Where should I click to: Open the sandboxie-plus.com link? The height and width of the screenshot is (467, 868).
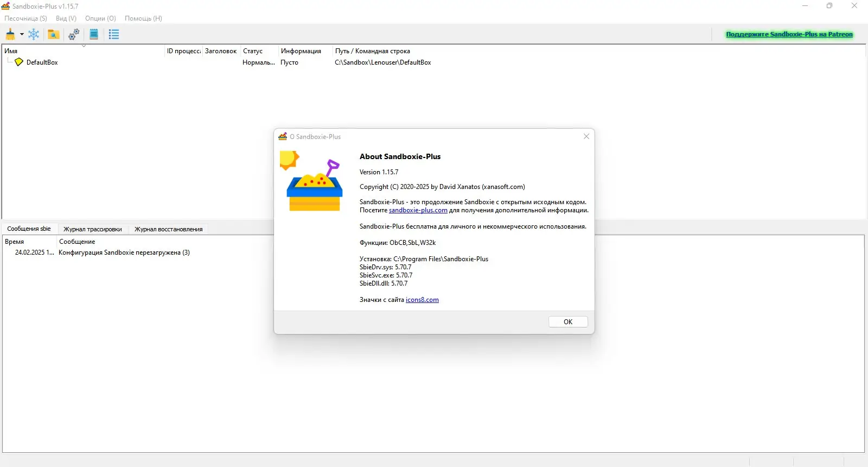point(418,210)
